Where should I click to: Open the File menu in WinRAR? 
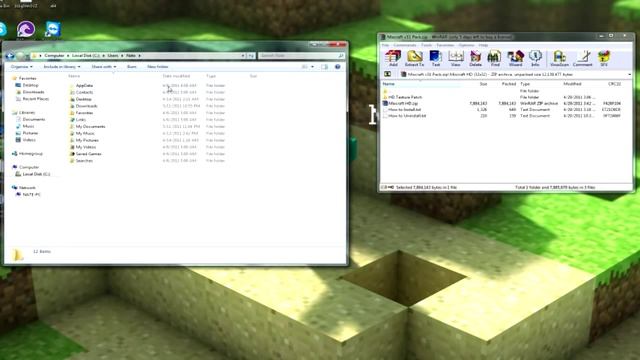click(385, 45)
